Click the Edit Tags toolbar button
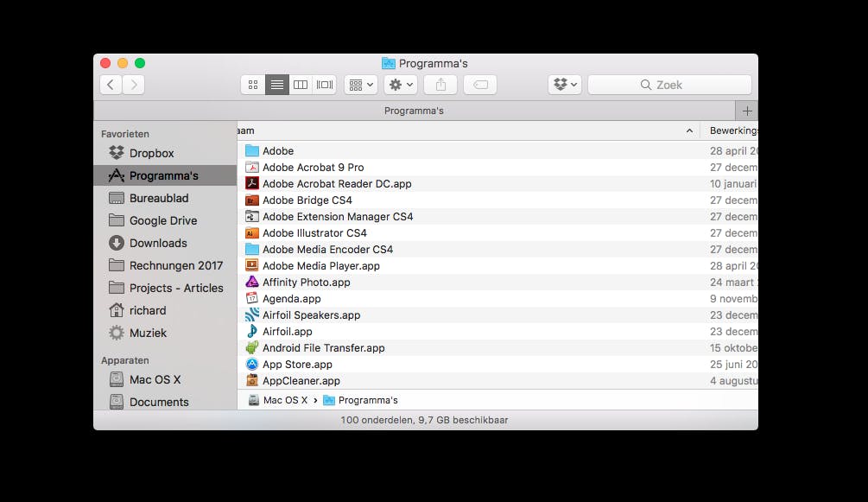Image resolution: width=868 pixels, height=502 pixels. [480, 85]
